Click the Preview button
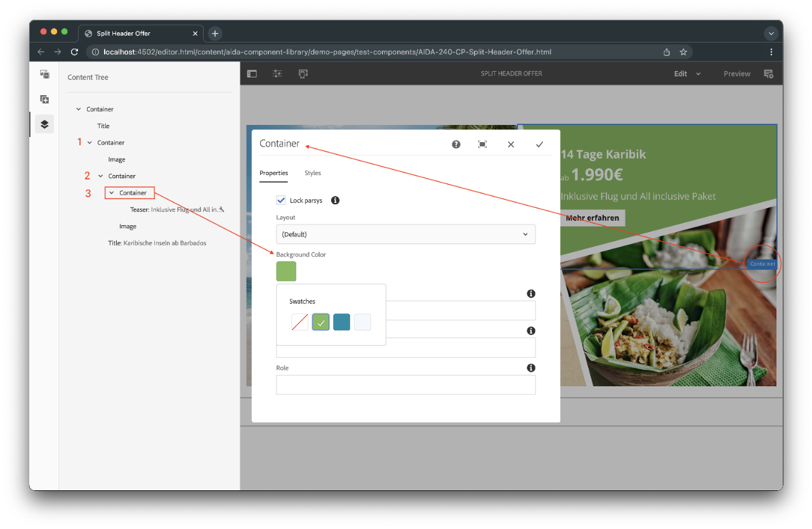Screen dimensions: 812x529 pyautogui.click(x=737, y=74)
